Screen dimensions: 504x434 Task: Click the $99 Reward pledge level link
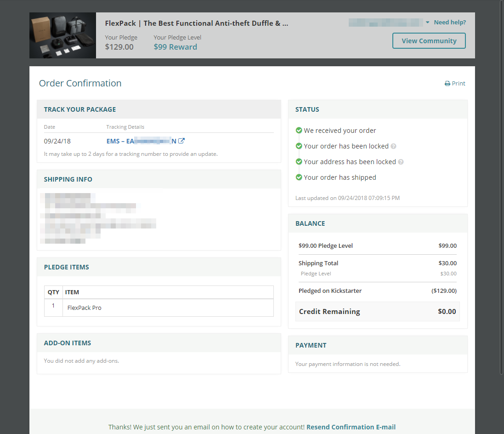(x=175, y=47)
